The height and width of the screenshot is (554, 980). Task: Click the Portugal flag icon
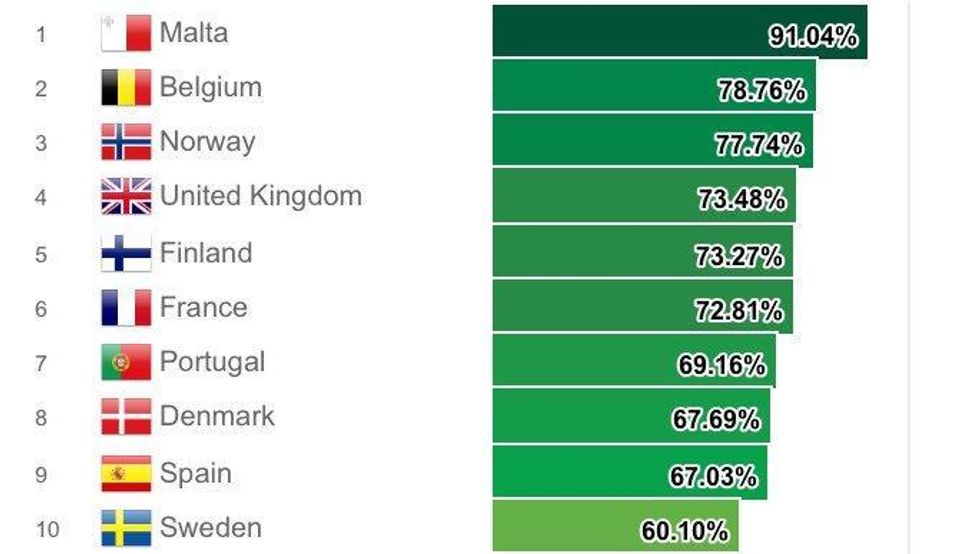click(x=126, y=362)
